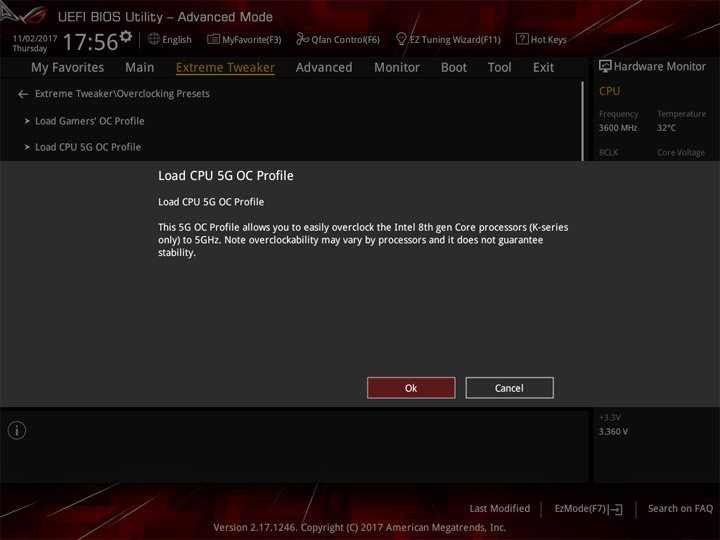
Task: Click Last Modified link
Action: 500,509
